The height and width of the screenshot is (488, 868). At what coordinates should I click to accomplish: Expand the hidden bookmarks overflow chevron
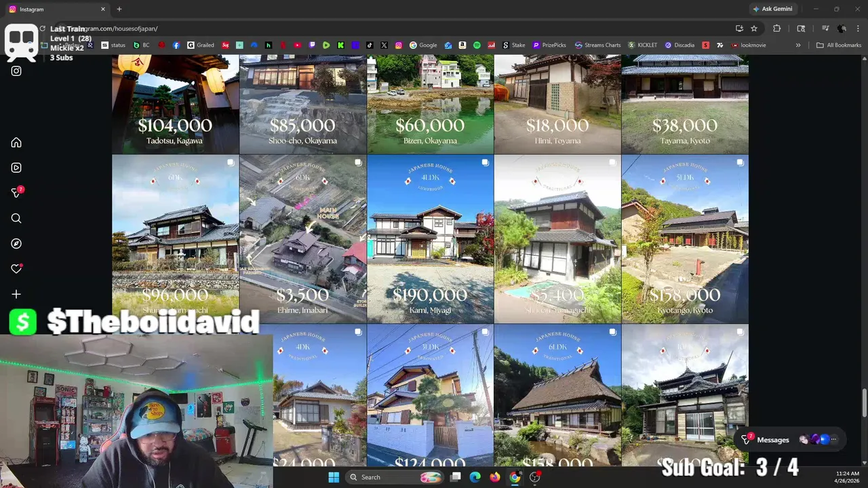tap(798, 45)
